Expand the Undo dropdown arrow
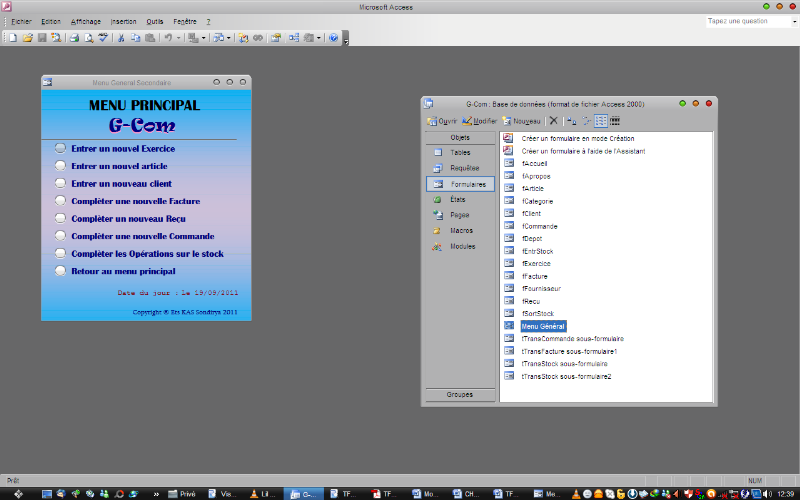 [x=178, y=37]
